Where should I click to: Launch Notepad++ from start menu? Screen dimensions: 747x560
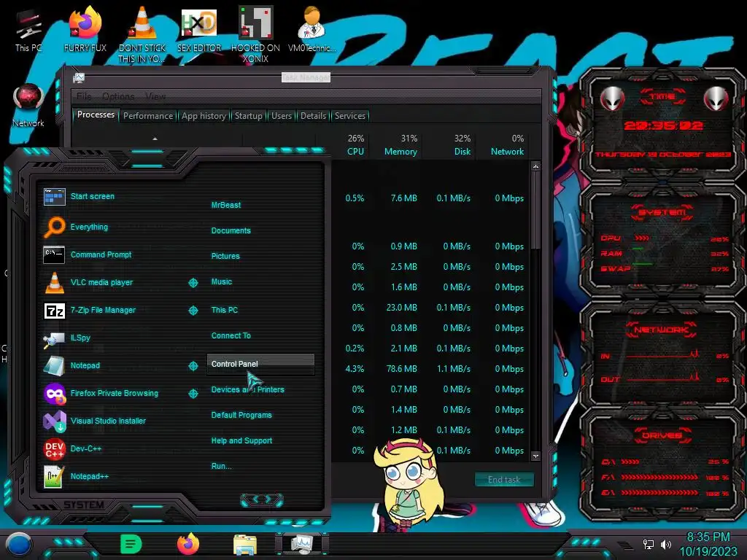coord(90,476)
